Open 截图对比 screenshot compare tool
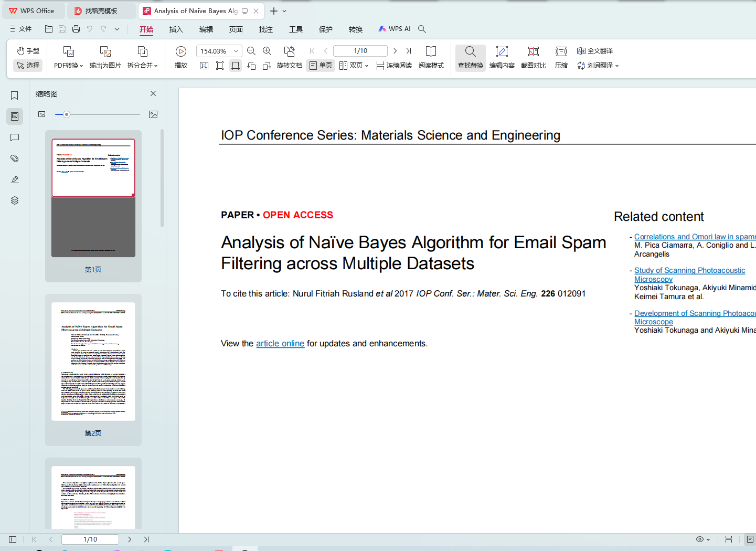 point(534,57)
